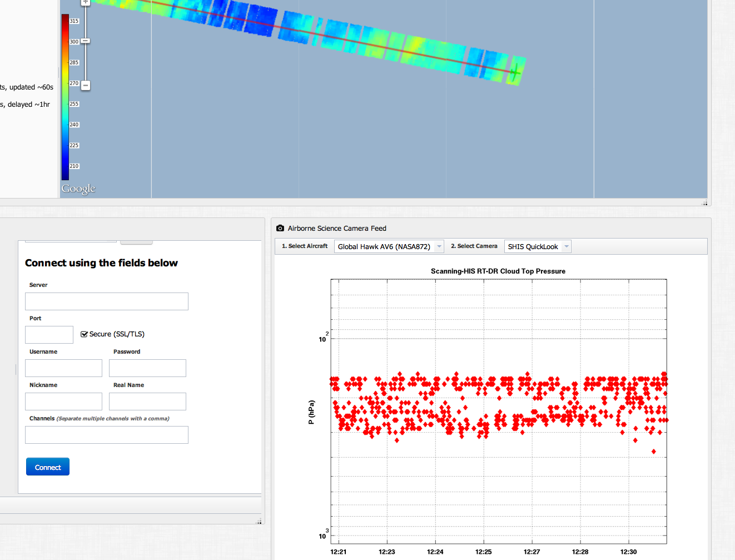The image size is (735, 560).
Task: Click the Nickname input field
Action: click(x=63, y=402)
